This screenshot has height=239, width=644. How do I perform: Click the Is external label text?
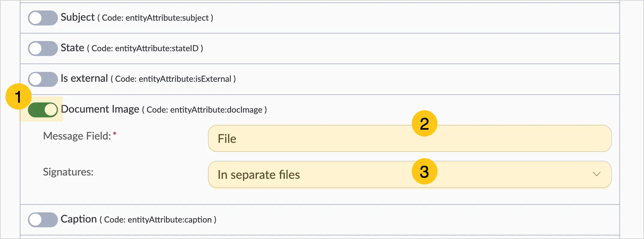84,78
